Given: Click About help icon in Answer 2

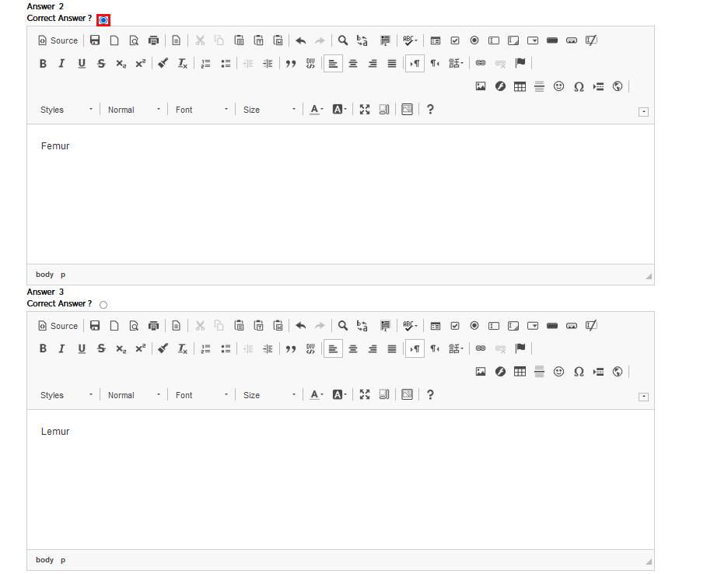Looking at the screenshot, I should tap(430, 110).
